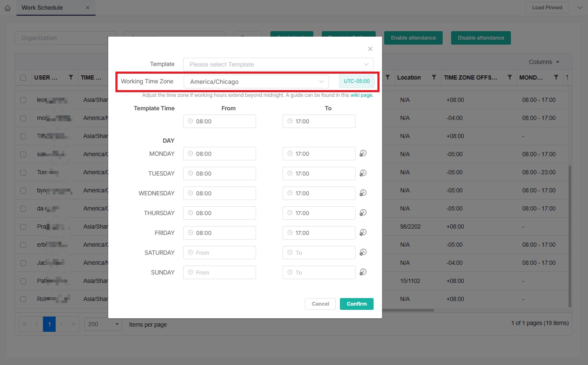This screenshot has height=365, width=588.
Task: Click the clock icon beside Sunday's To field
Action: point(363,272)
